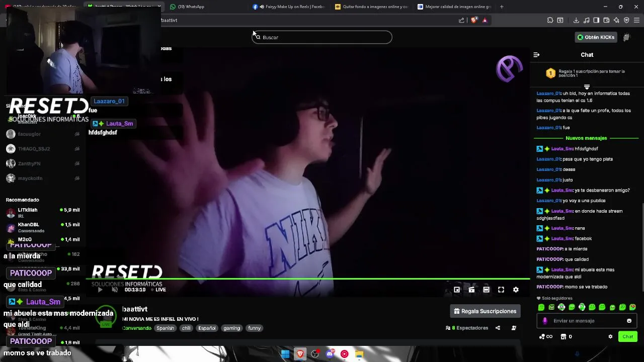Enter fullscreen on the video player
Viewport: 644px width, 362px height.
[x=501, y=290]
